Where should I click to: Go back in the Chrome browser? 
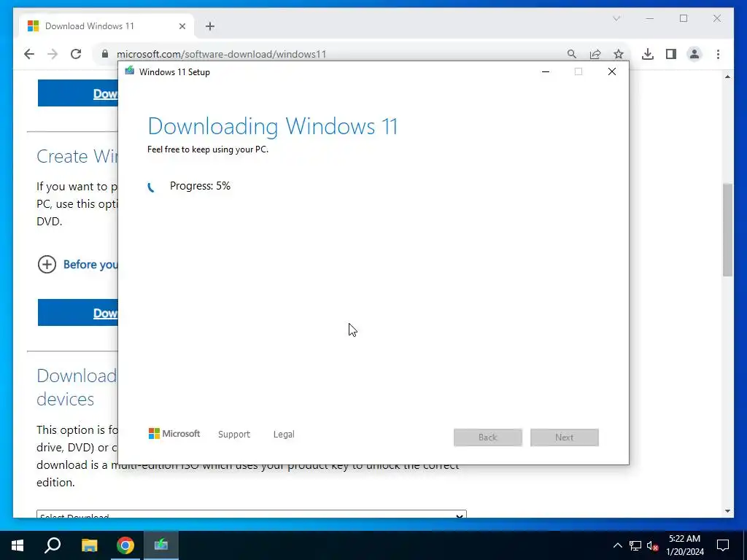click(x=29, y=54)
